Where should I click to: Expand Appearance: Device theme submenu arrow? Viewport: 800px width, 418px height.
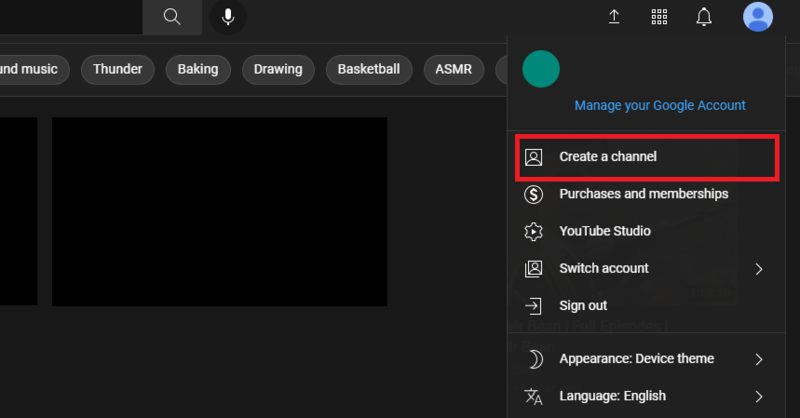[x=759, y=359]
